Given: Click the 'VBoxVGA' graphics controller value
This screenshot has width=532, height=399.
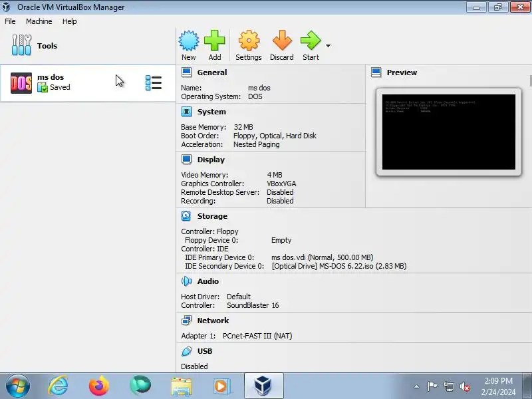Looking at the screenshot, I should (281, 184).
